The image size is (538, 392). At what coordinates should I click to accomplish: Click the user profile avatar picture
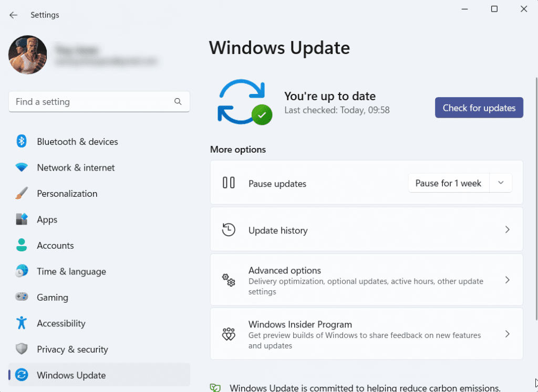click(28, 55)
